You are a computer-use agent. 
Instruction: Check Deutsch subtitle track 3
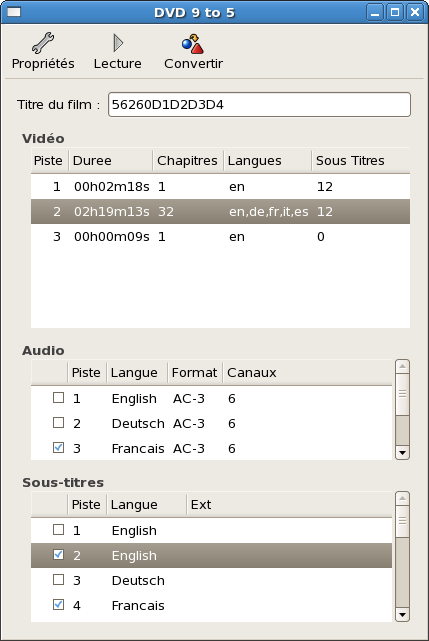58,580
